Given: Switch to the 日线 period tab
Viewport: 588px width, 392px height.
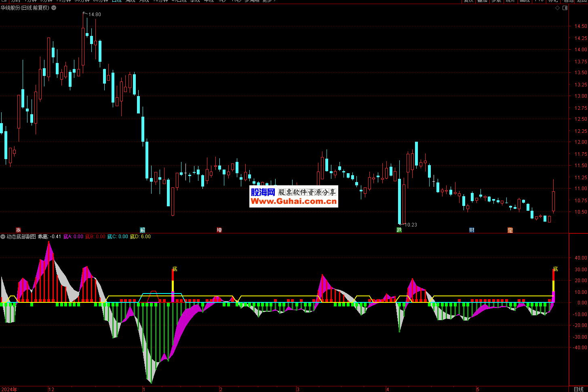Looking at the screenshot, I should pyautogui.click(x=116, y=1).
